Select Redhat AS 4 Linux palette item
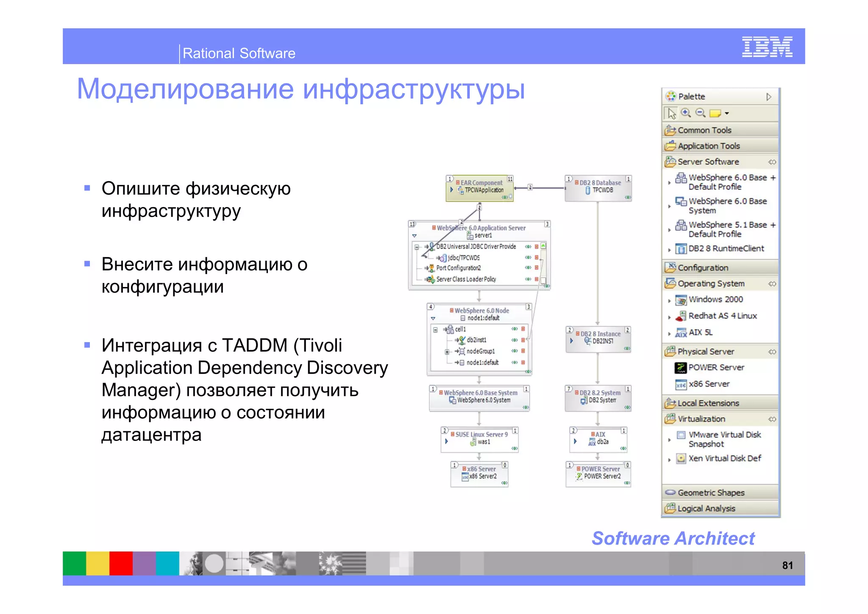This screenshot has width=868, height=614. tap(715, 316)
